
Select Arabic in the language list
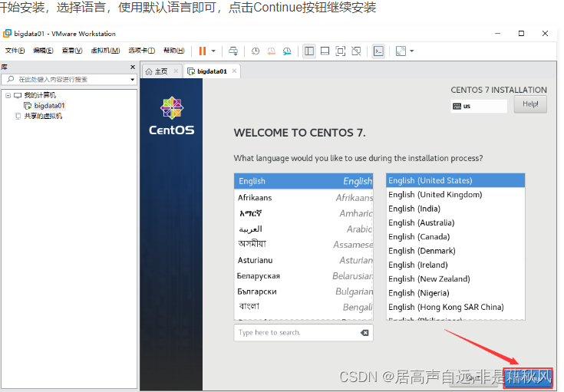click(304, 229)
